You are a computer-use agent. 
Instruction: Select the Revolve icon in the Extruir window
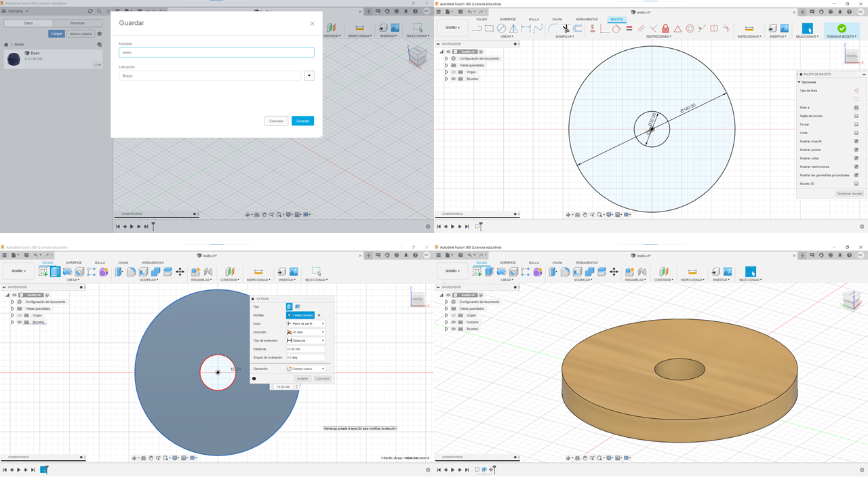[x=67, y=272]
